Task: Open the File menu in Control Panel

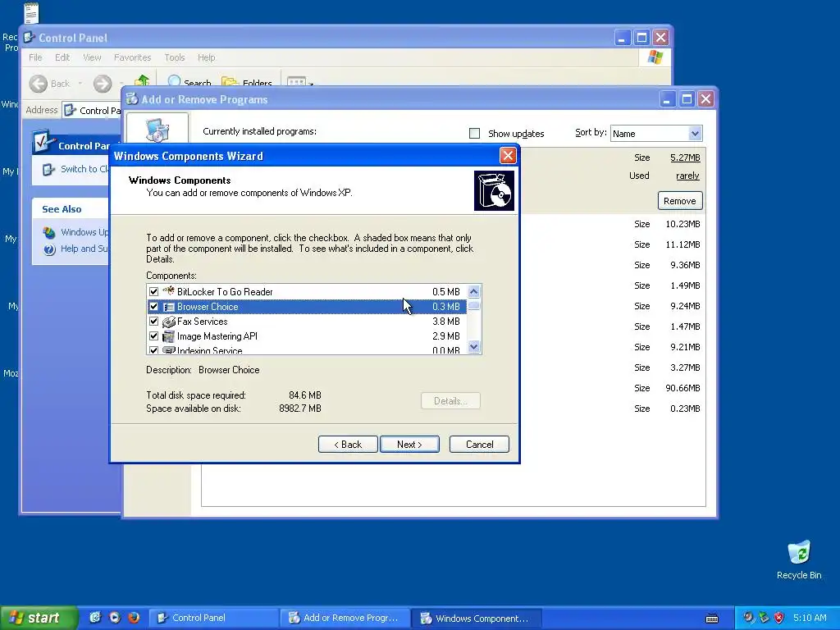Action: pyautogui.click(x=35, y=57)
